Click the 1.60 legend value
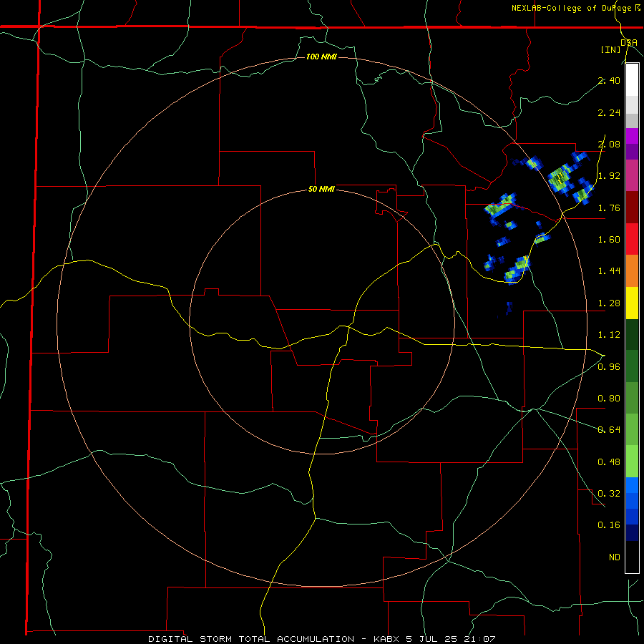644x644 pixels. [x=609, y=240]
